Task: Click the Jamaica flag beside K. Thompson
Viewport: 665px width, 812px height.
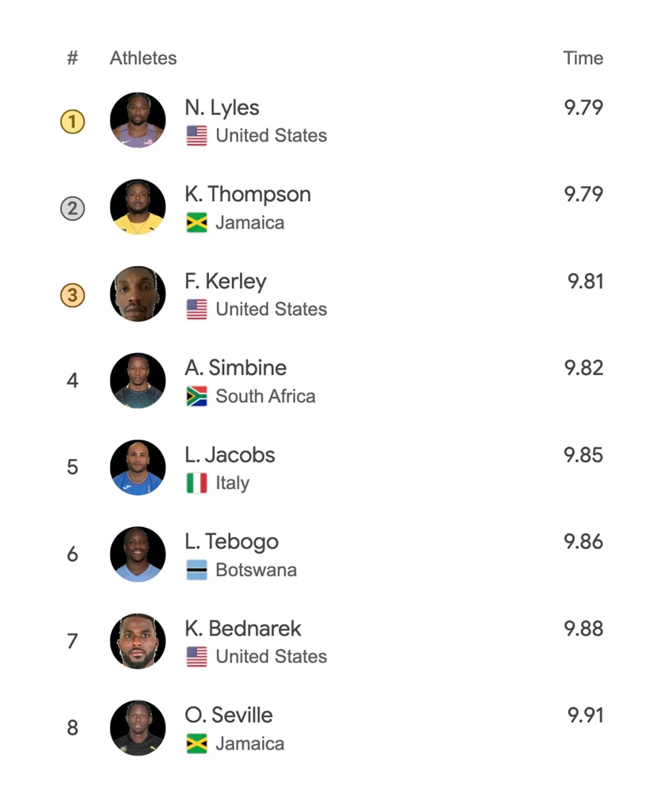Action: tap(196, 222)
